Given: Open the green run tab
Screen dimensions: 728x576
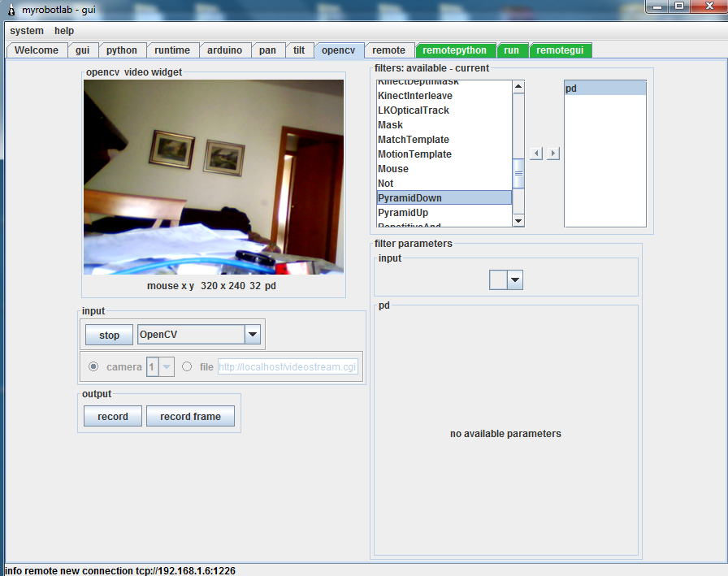Looking at the screenshot, I should (x=512, y=50).
